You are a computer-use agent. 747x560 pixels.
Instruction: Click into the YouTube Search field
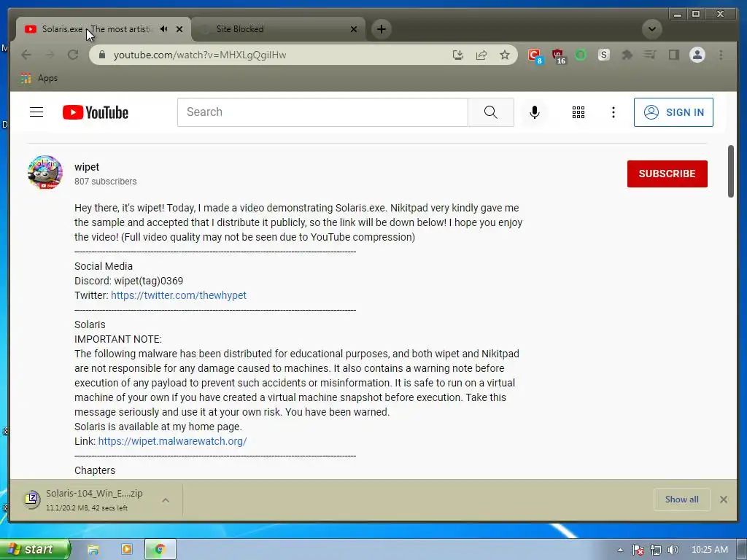pos(322,112)
